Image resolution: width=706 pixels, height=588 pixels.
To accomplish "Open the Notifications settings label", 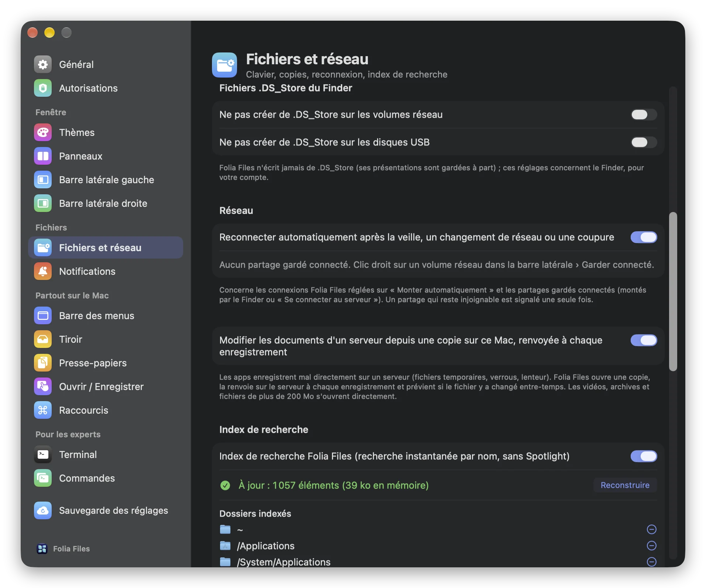I will coord(87,271).
